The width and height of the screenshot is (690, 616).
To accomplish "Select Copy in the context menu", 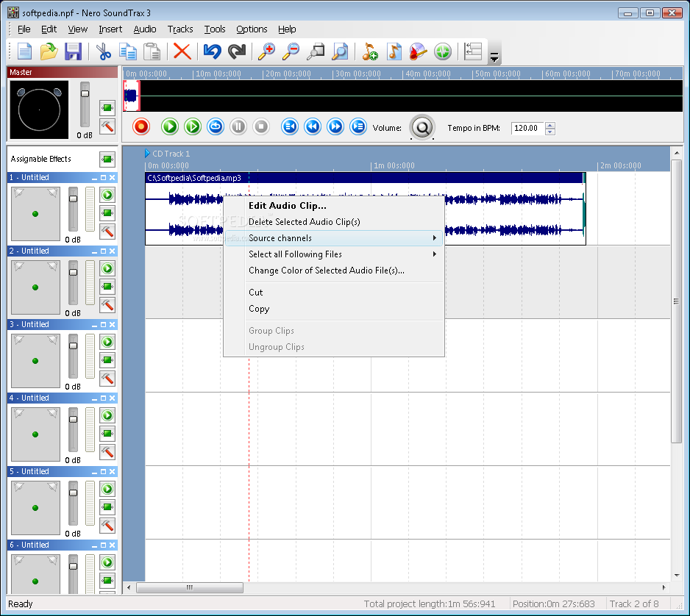I will pyautogui.click(x=334, y=309).
